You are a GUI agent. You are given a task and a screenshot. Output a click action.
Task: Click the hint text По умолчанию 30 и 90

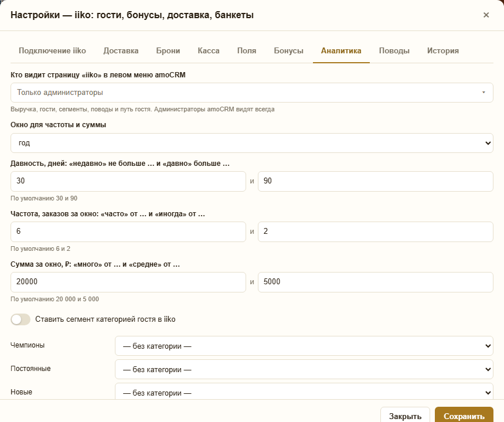point(44,198)
